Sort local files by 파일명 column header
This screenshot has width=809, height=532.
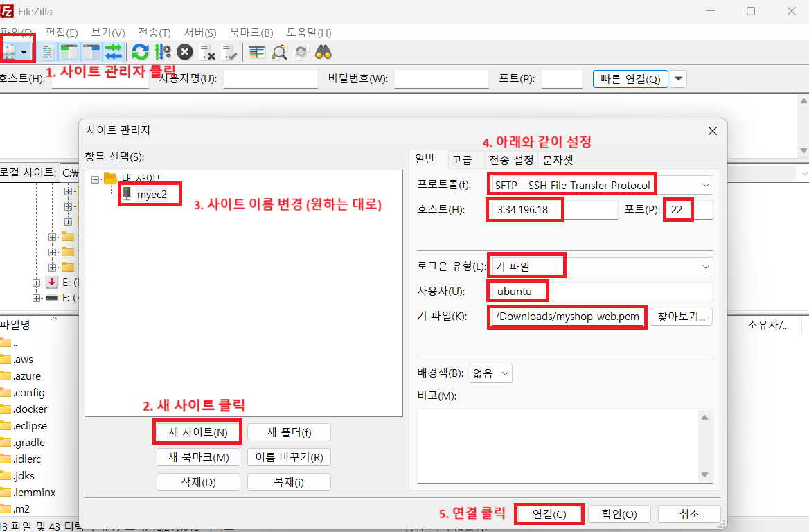[x=15, y=325]
